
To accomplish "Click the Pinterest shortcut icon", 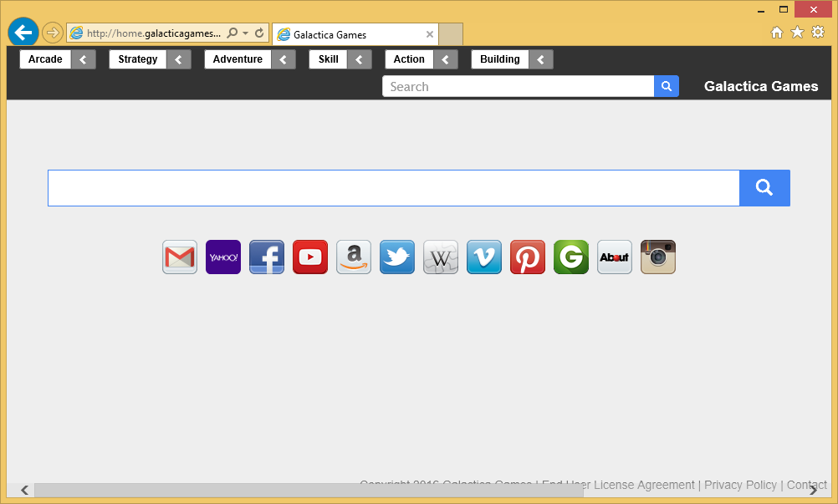I will tap(528, 257).
